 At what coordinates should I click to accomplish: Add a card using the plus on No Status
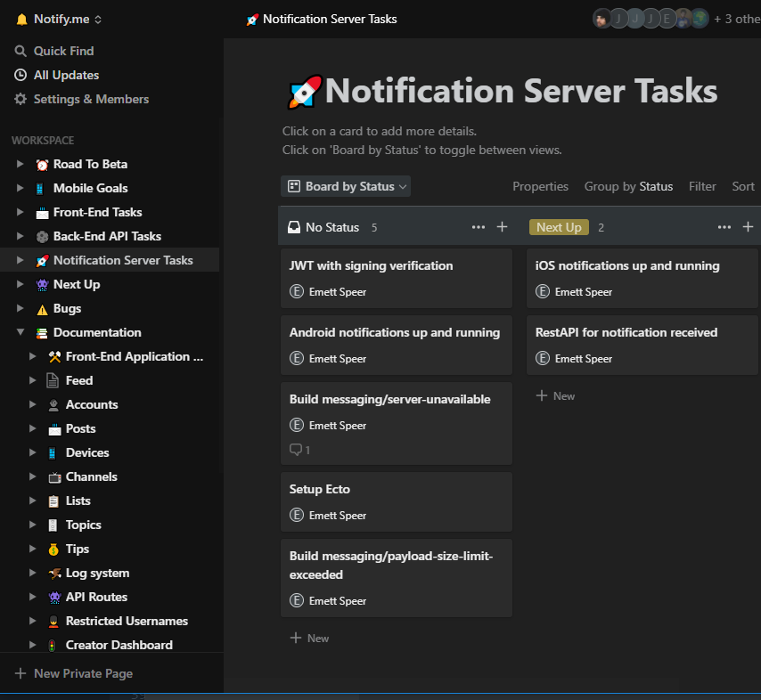tap(502, 227)
